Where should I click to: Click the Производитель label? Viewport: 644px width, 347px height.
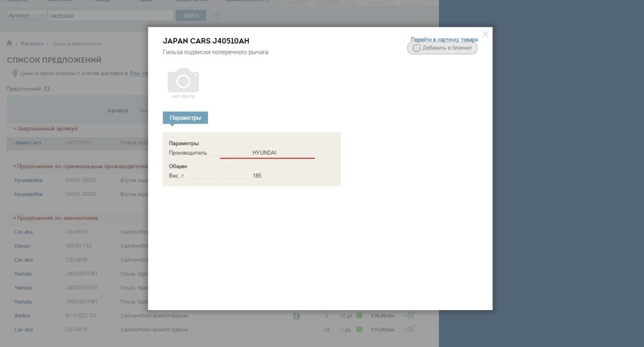tap(188, 152)
